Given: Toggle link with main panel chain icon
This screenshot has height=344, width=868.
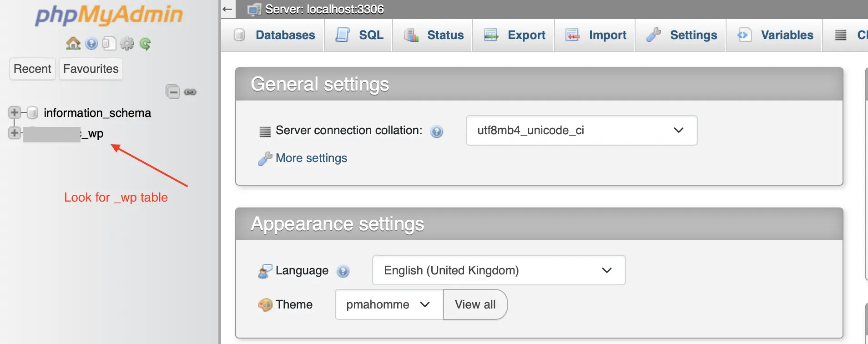Looking at the screenshot, I should point(190,92).
